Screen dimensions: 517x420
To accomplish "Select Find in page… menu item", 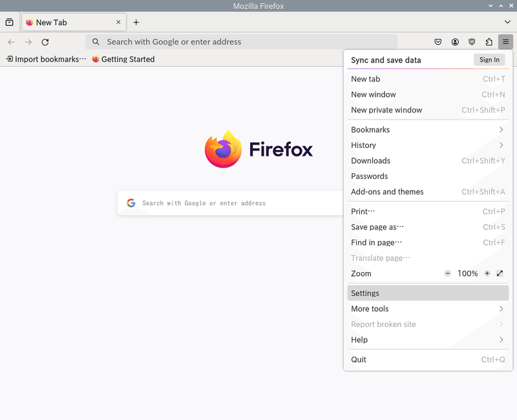I will click(x=428, y=243).
